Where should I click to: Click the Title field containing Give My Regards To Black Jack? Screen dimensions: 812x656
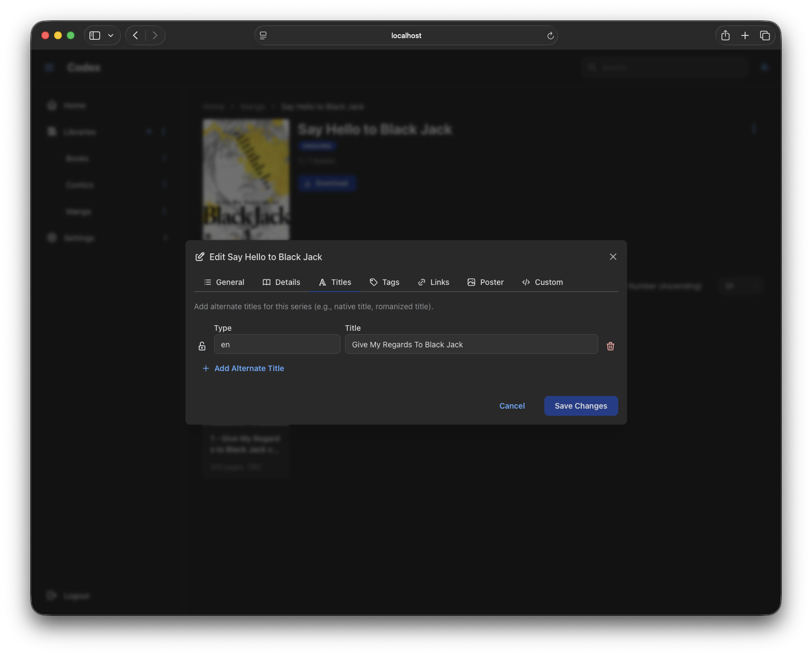(x=471, y=344)
